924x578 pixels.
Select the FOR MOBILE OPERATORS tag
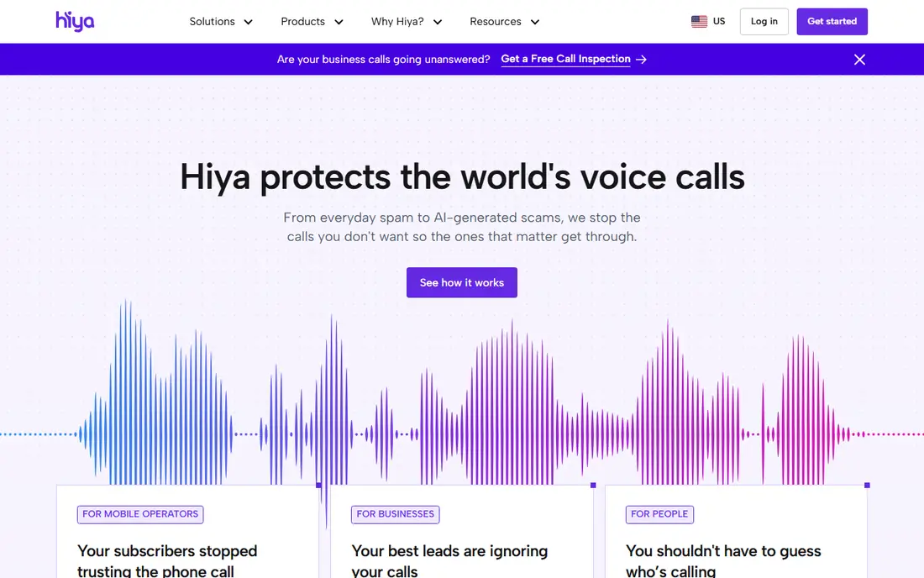click(x=140, y=514)
